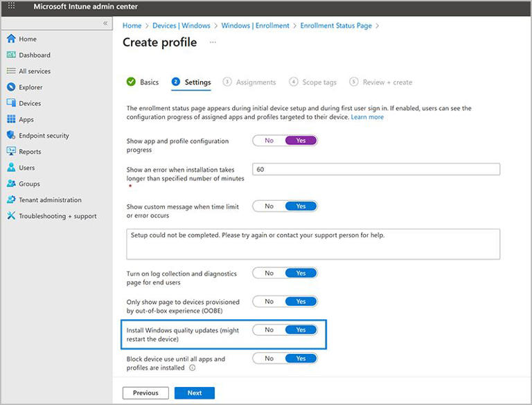Select the Apps grid icon

(x=11, y=120)
